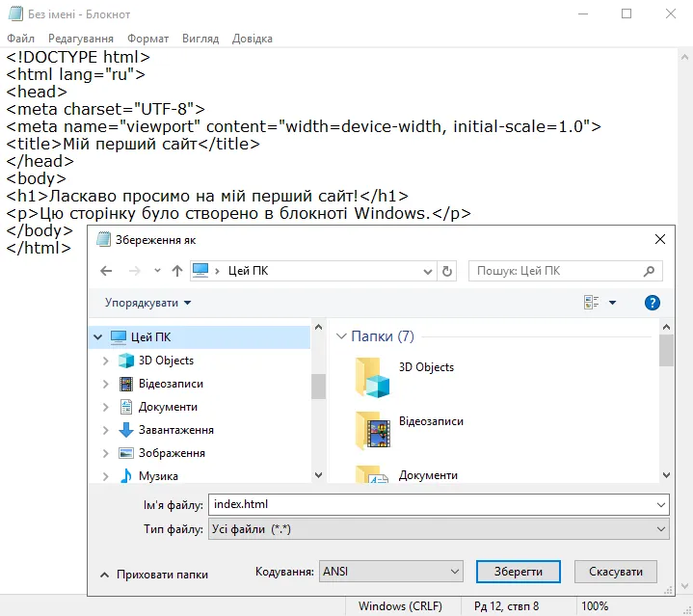Refresh the Цей ПК location
The height and width of the screenshot is (616, 693).
pos(447,271)
